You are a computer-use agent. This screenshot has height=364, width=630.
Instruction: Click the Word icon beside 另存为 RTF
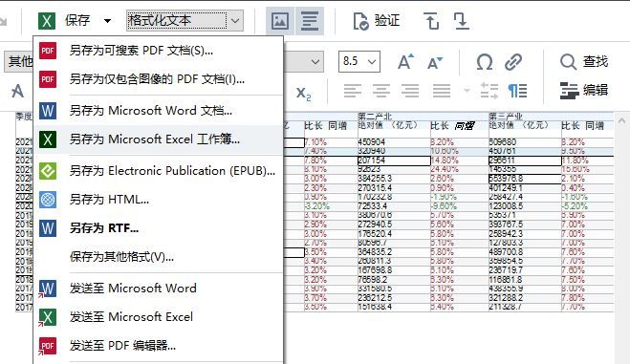pos(48,228)
